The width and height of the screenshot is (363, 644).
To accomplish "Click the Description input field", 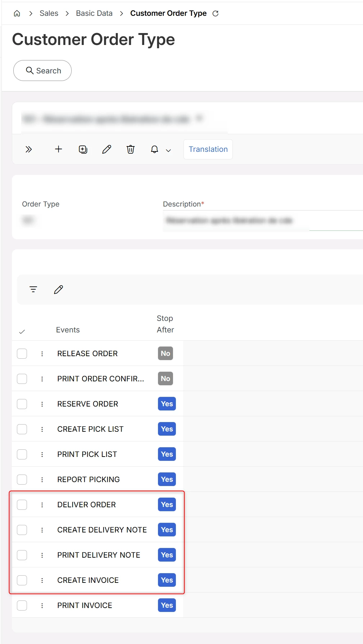I will 263,221.
